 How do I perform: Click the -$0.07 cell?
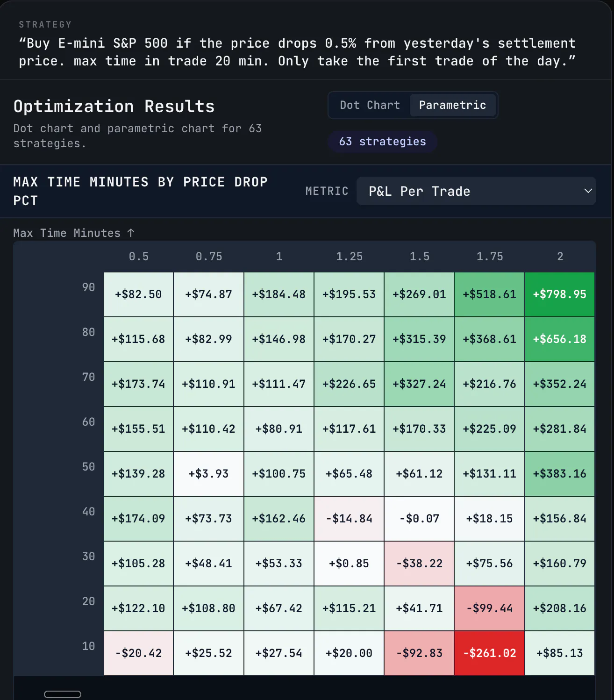click(x=419, y=519)
